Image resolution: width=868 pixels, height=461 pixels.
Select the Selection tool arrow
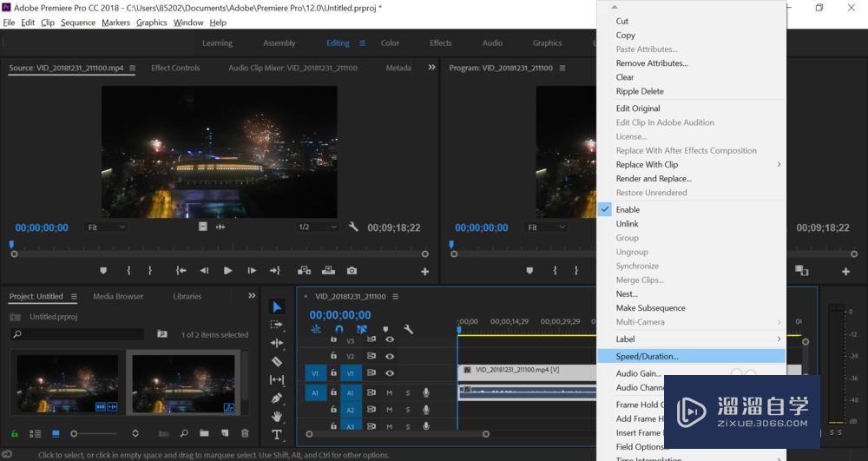point(278,306)
